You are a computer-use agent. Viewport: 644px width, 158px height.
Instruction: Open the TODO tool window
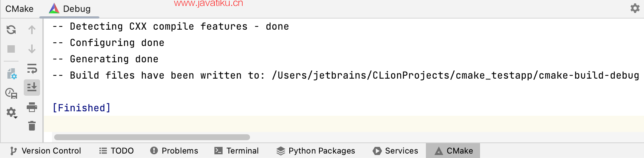(x=116, y=151)
